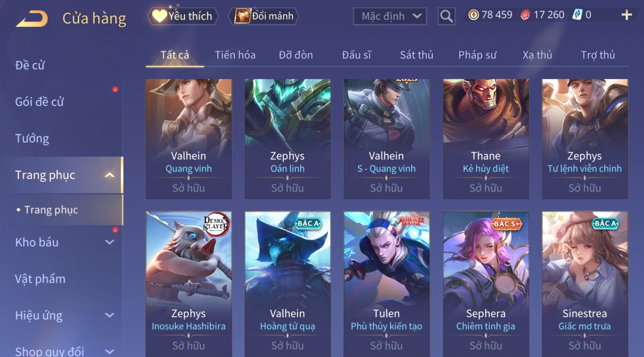644x357 pixels.
Task: Click the gold coin currency icon
Action: click(473, 15)
